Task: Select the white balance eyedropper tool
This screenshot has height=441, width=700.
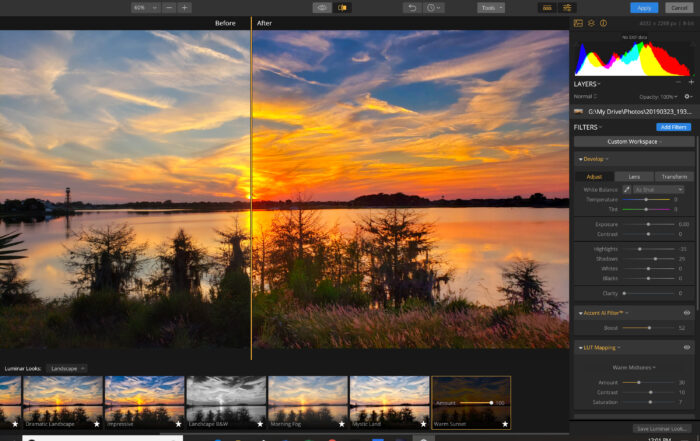Action: point(628,189)
